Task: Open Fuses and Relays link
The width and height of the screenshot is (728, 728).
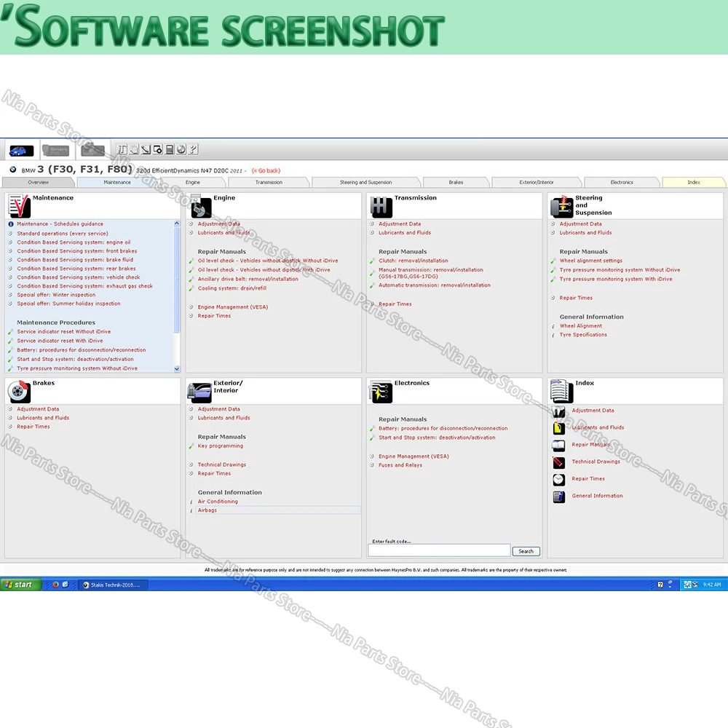Action: [x=400, y=465]
